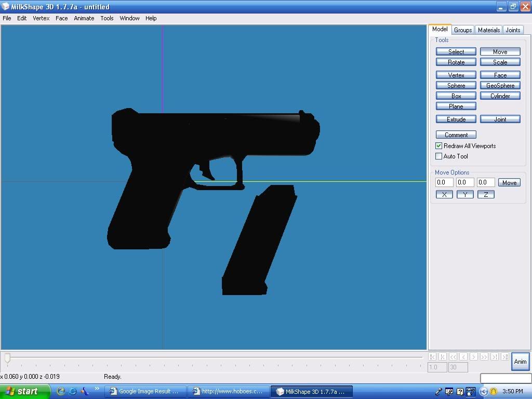Pick the Scale tool
532x399 pixels.
[x=500, y=62]
